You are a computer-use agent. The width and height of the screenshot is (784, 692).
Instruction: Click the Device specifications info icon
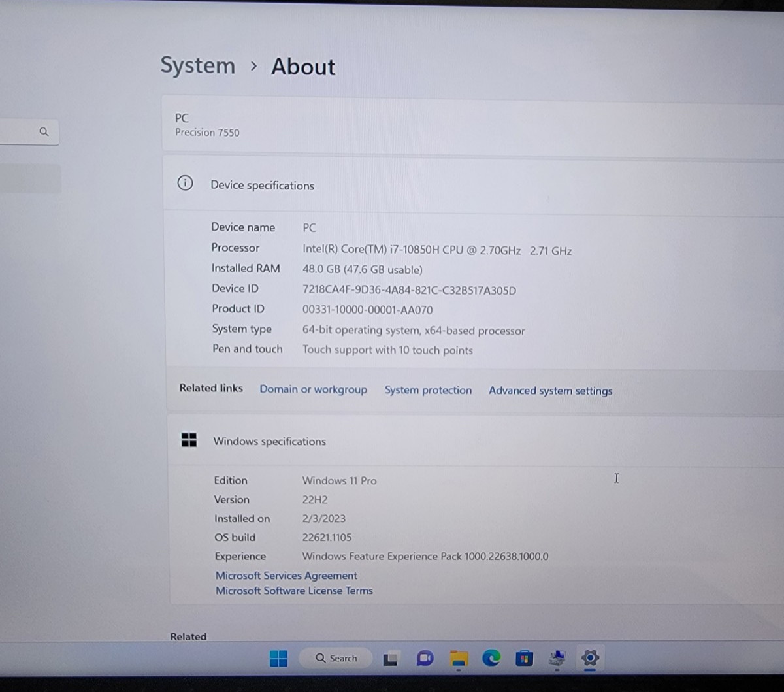(185, 183)
